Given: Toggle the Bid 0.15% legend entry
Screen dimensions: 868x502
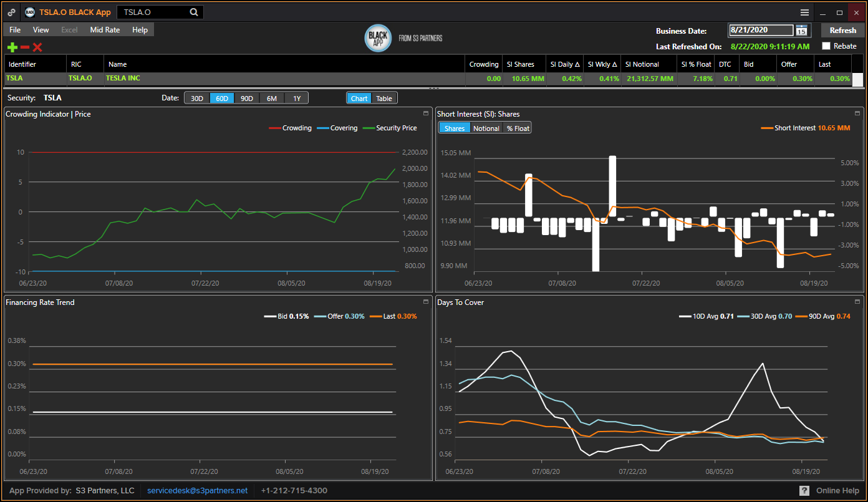Looking at the screenshot, I should [286, 316].
